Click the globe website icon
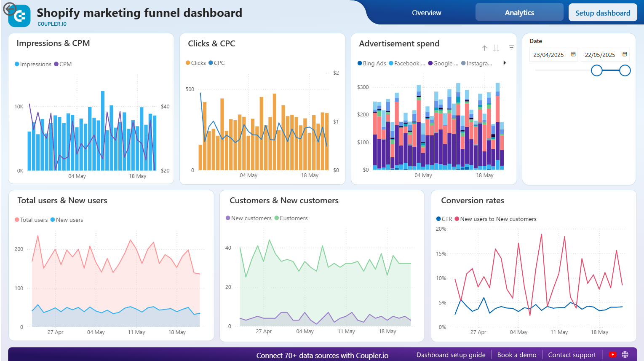This screenshot has width=644, height=361. coord(625,355)
